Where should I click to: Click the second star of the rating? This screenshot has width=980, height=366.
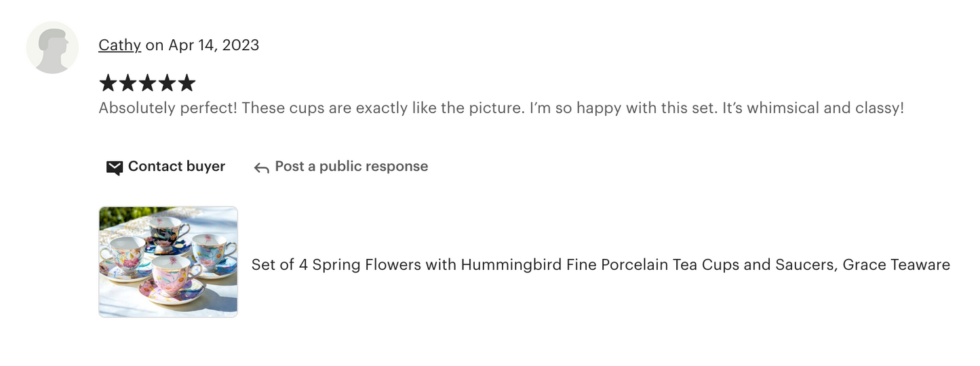(x=128, y=83)
